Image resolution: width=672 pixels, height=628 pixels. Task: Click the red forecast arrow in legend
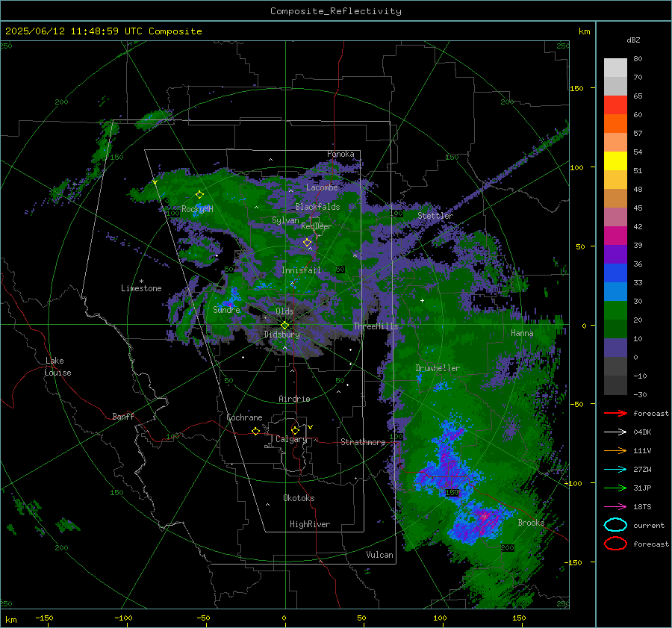coord(615,413)
